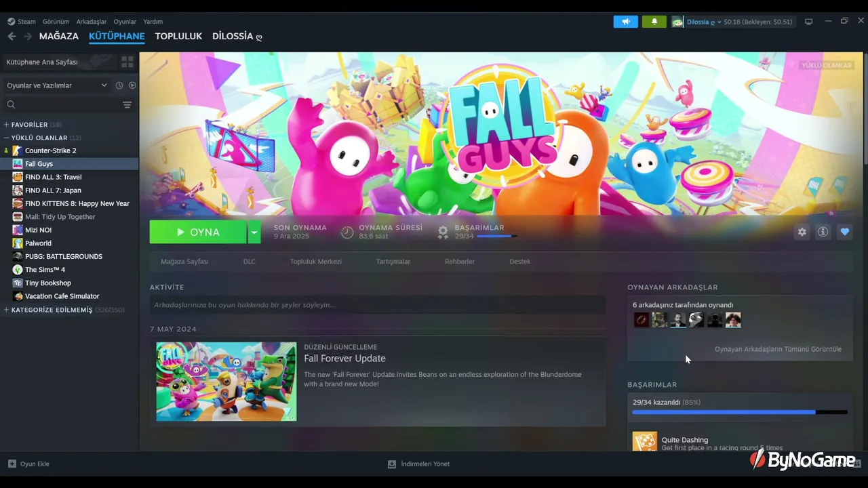Viewport: 868px width, 488px height.
Task: Click the FIND ALL 3: Travel icon
Action: (18, 177)
